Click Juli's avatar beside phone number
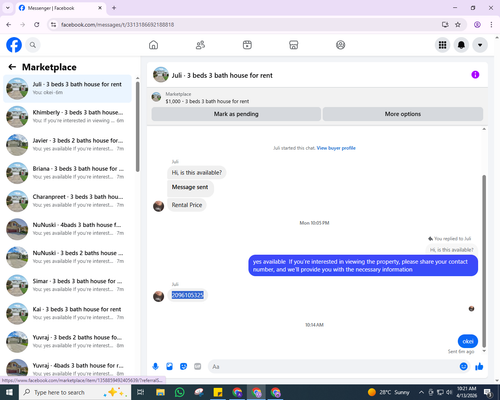 pos(158,296)
